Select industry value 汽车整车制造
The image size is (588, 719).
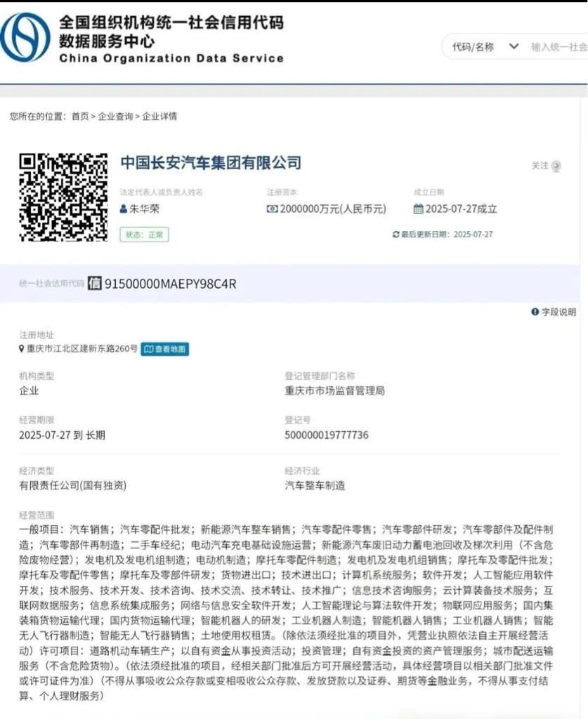[x=315, y=486]
